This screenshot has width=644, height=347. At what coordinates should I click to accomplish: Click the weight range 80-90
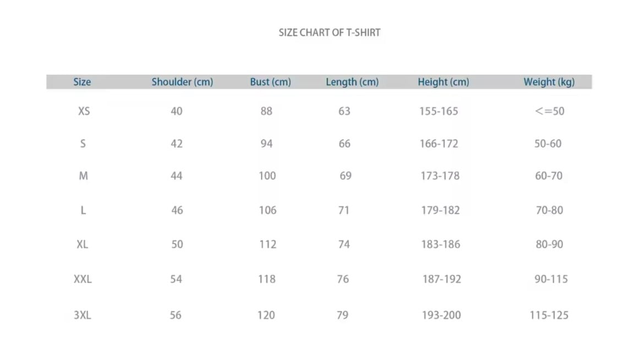(x=549, y=245)
